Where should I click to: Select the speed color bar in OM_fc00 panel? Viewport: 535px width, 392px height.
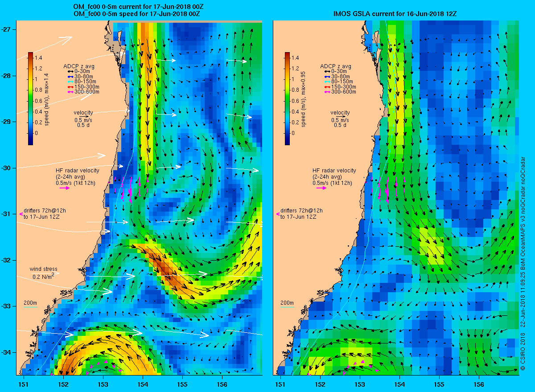click(30, 98)
